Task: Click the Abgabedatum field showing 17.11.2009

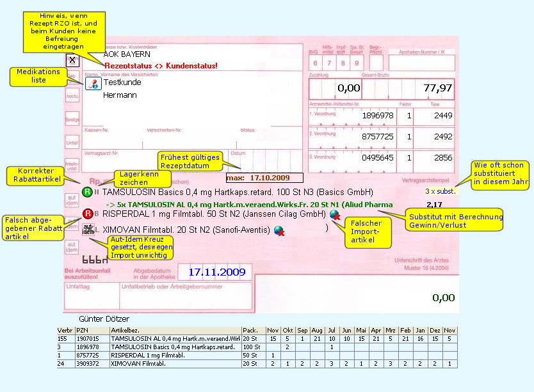Action: 215,272
